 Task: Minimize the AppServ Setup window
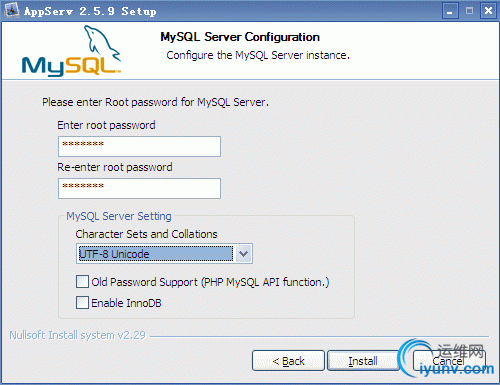click(450, 11)
